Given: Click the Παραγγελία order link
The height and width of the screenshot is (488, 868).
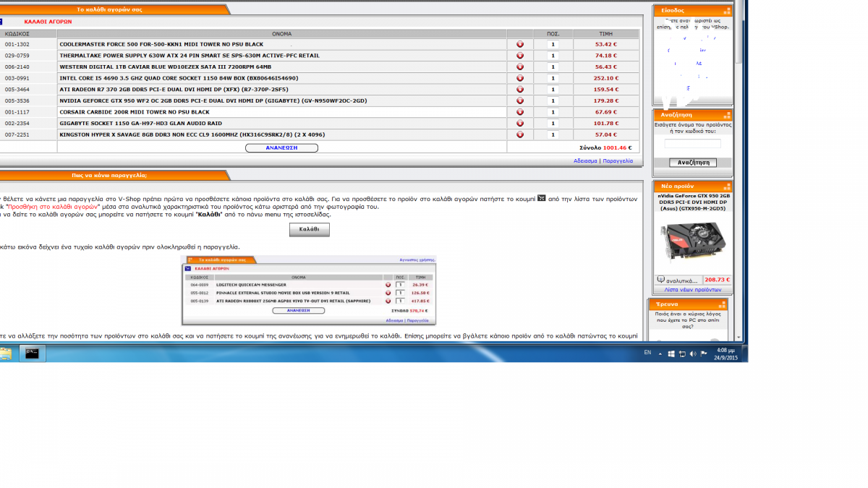Looking at the screenshot, I should pos(617,160).
